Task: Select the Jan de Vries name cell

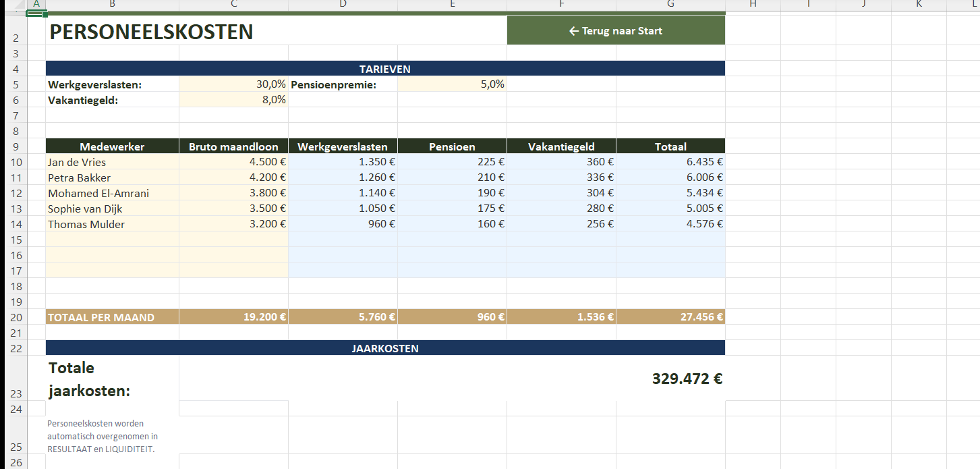Action: pos(112,163)
